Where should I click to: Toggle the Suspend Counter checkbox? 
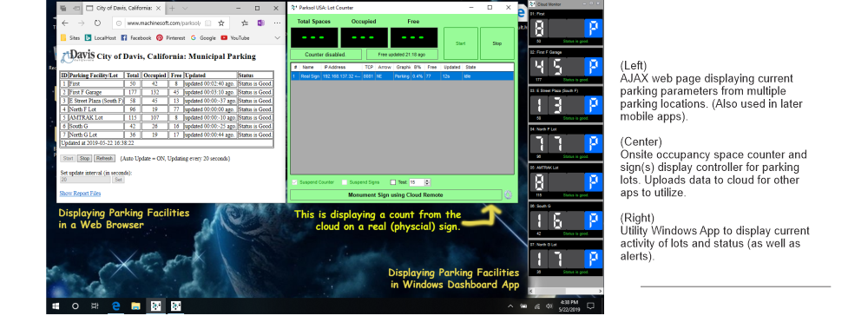[x=294, y=181]
